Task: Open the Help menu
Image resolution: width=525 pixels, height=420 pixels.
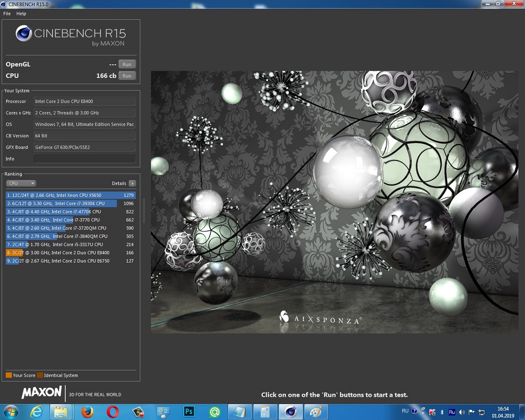Action: [x=21, y=14]
